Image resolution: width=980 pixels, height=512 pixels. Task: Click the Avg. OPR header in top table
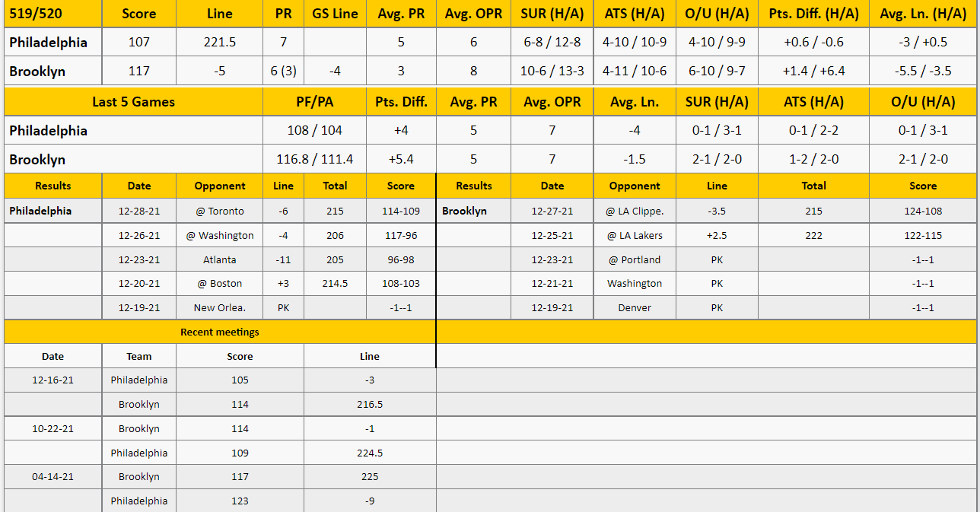(473, 14)
